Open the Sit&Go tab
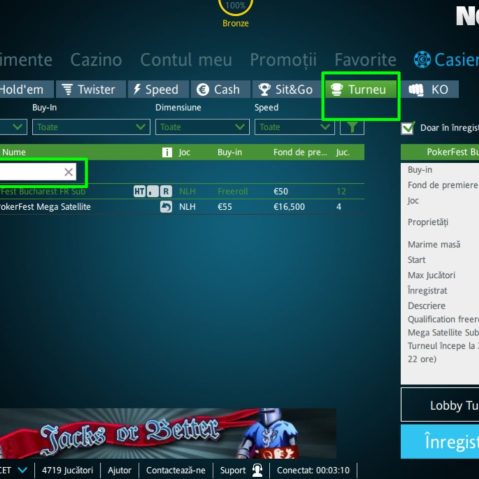Image resolution: width=479 pixels, height=479 pixels. coord(285,89)
